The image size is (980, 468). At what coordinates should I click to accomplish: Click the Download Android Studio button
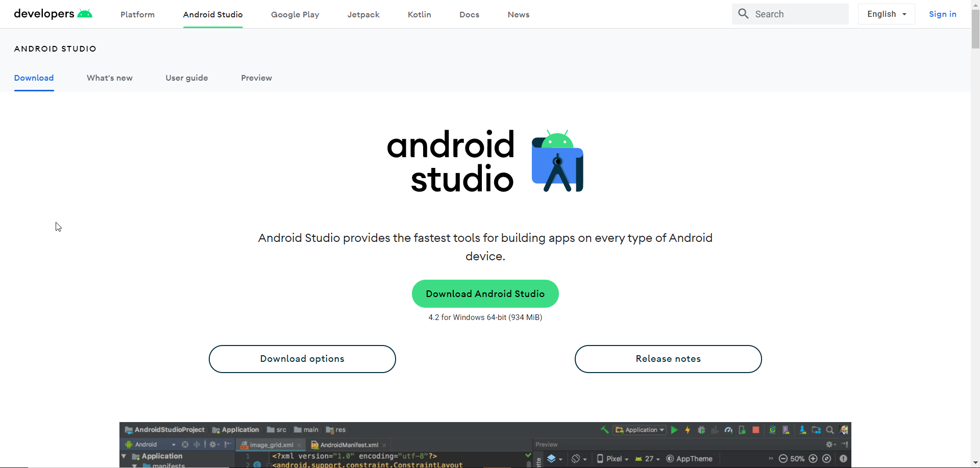(x=485, y=293)
